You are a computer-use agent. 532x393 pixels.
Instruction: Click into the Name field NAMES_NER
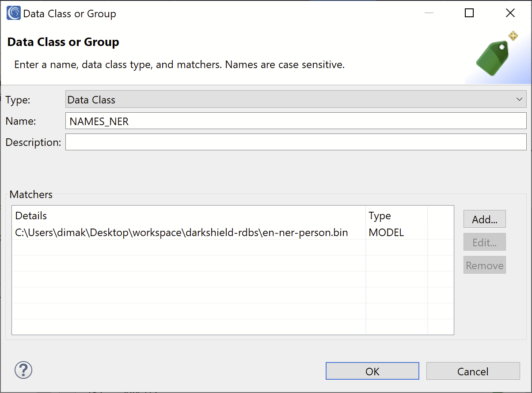click(x=296, y=121)
